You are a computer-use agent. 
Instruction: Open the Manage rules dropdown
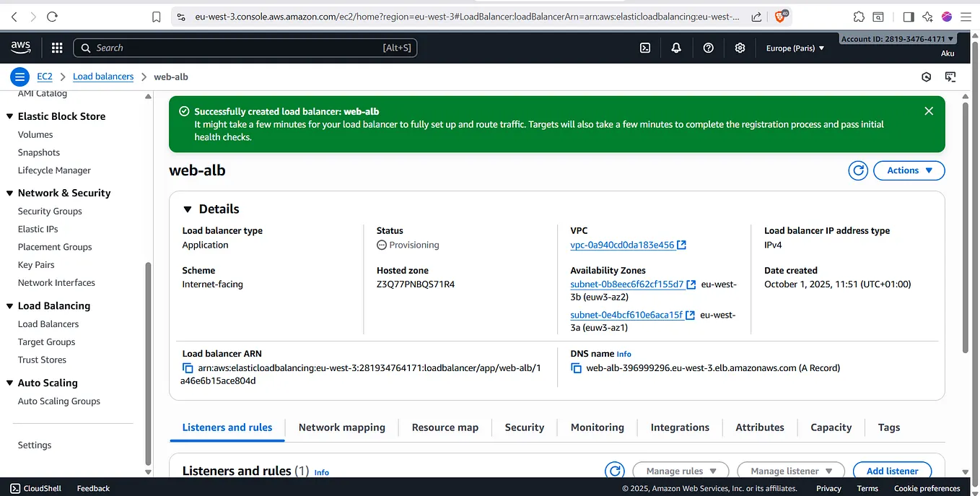[x=681, y=470]
